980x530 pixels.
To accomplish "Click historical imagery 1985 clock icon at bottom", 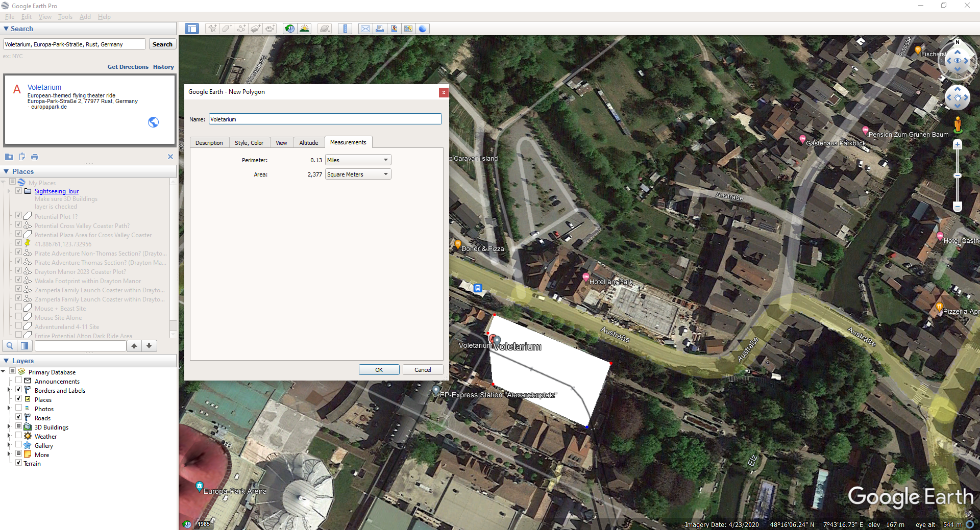I will coord(187,524).
